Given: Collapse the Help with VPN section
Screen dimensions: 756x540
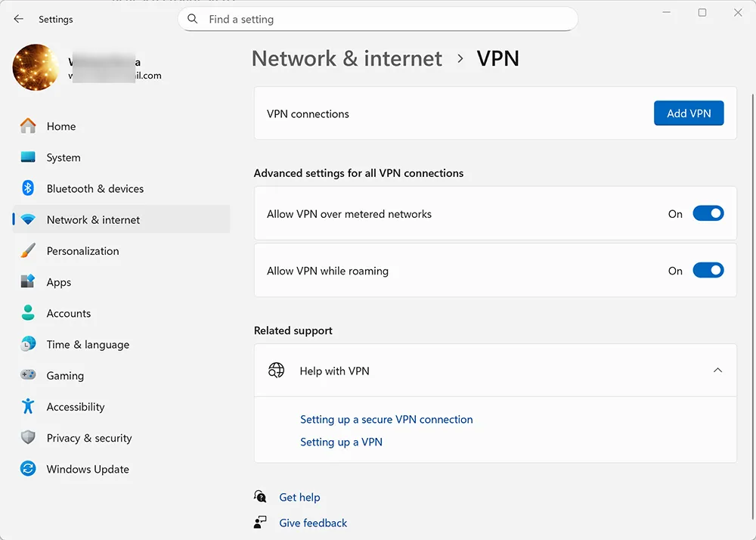Looking at the screenshot, I should [717, 371].
